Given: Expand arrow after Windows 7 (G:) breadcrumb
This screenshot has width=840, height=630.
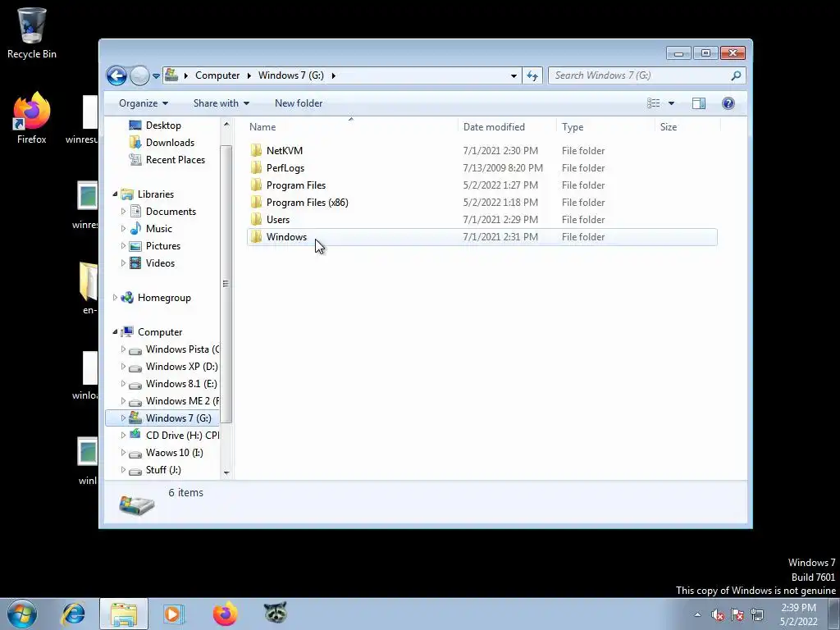Looking at the screenshot, I should [x=333, y=75].
